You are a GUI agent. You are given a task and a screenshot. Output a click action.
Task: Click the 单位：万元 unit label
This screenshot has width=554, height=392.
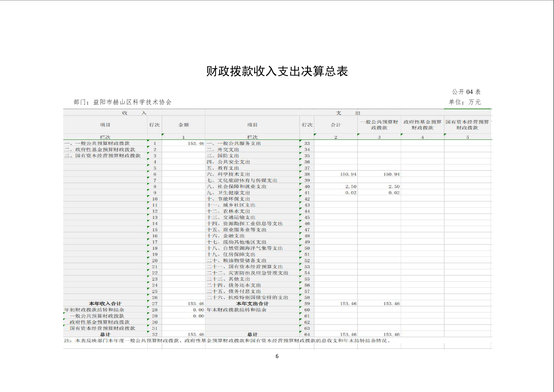coord(465,102)
